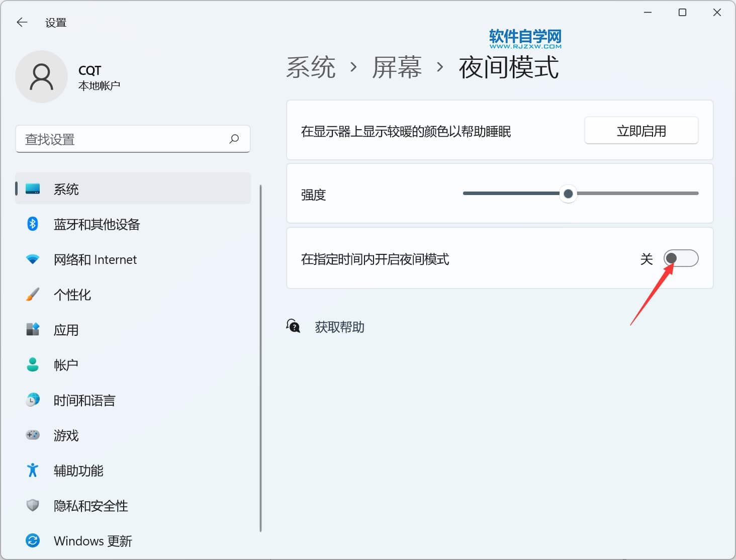
Task: Click the 强度 strength slider handle
Action: [568, 194]
